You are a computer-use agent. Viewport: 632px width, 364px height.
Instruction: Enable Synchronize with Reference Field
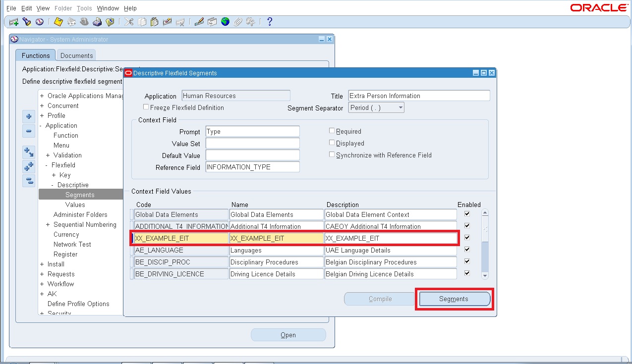pyautogui.click(x=332, y=155)
